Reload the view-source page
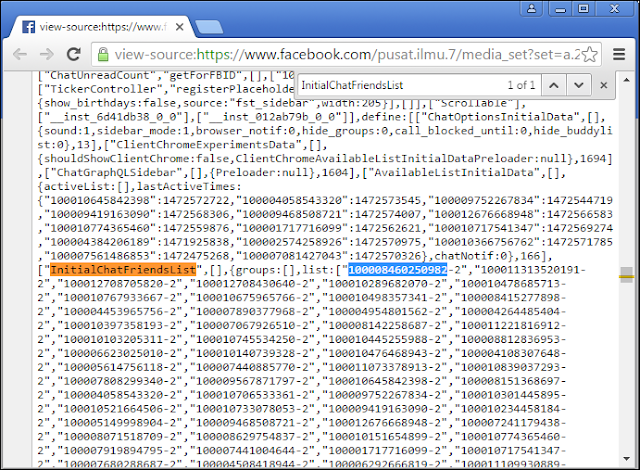The image size is (640, 470). click(x=74, y=54)
